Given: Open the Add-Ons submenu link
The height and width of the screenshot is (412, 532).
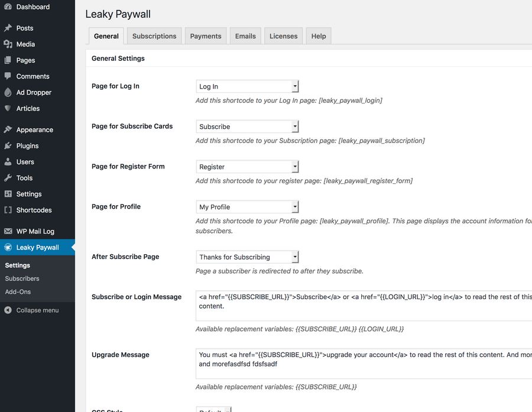Looking at the screenshot, I should pyautogui.click(x=18, y=291).
